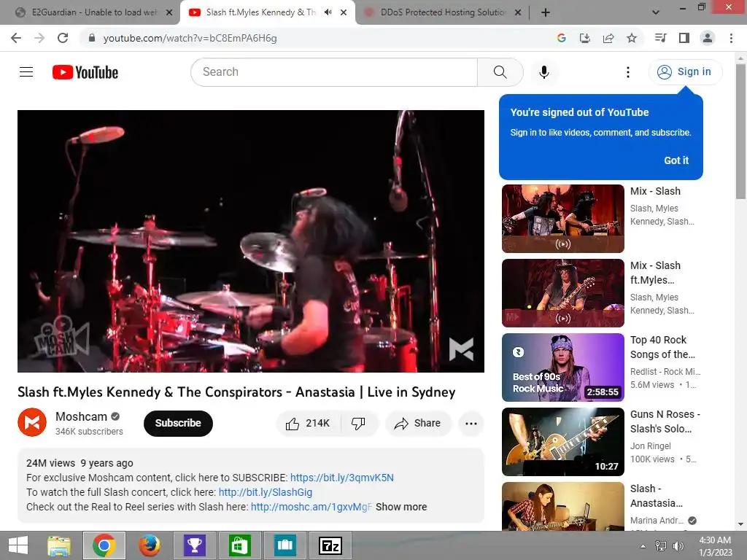Focus the YouTube search field
747x560 pixels.
(334, 72)
